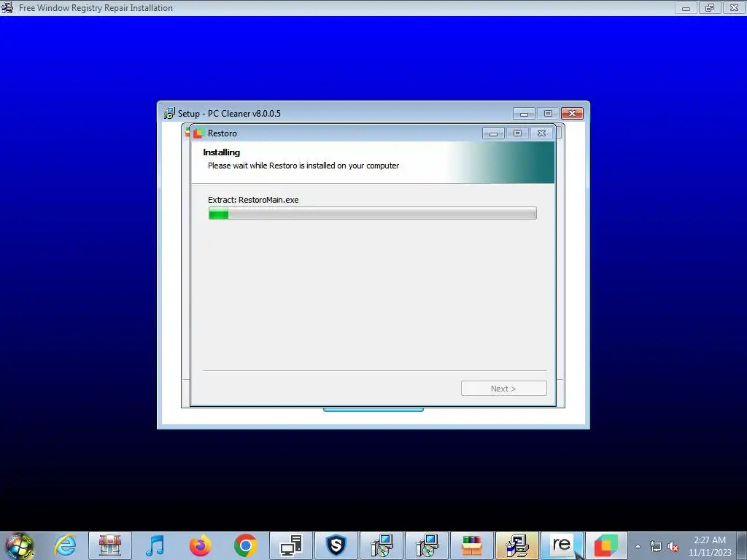Minimize the Restoro installer window
747x560 pixels.
pyautogui.click(x=494, y=133)
